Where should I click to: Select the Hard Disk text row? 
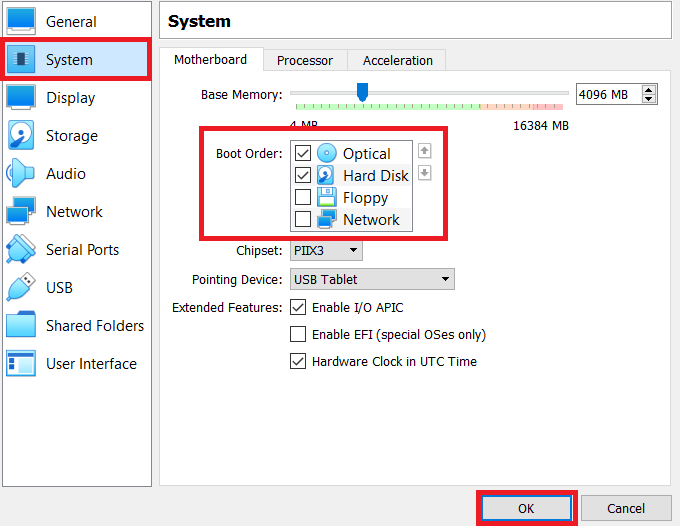[x=376, y=176]
